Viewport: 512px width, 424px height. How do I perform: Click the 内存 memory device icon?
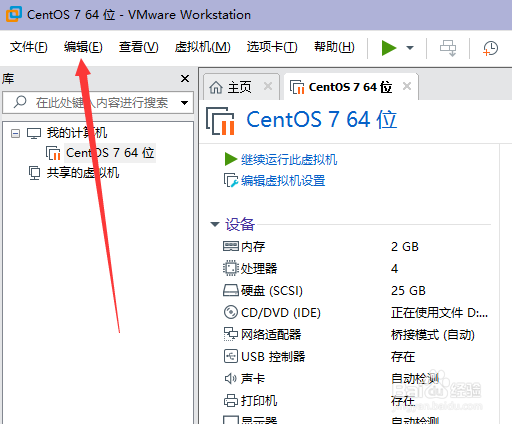(231, 246)
